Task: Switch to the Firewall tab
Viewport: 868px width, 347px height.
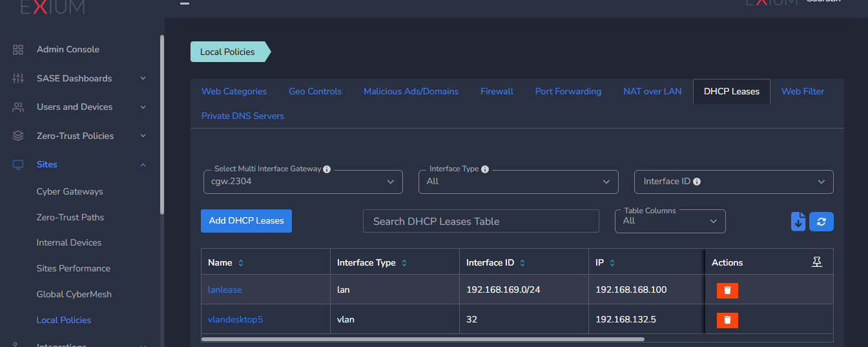Action: pyautogui.click(x=497, y=91)
